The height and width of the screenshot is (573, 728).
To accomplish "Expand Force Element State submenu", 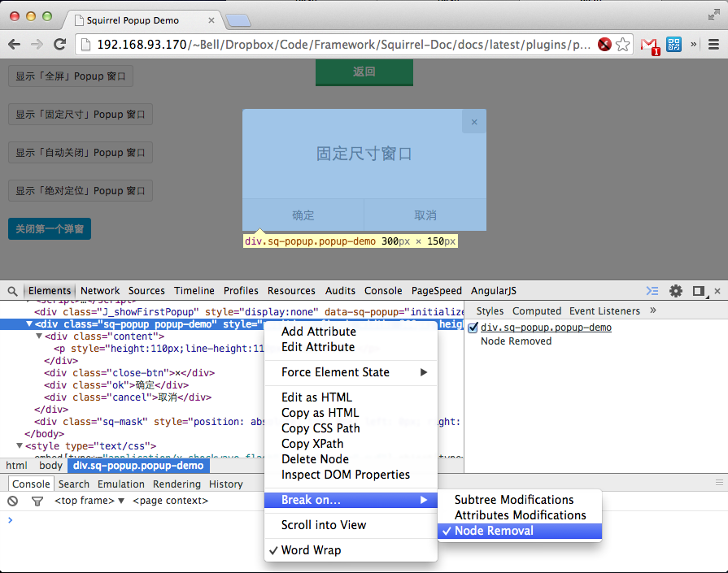I will point(351,372).
